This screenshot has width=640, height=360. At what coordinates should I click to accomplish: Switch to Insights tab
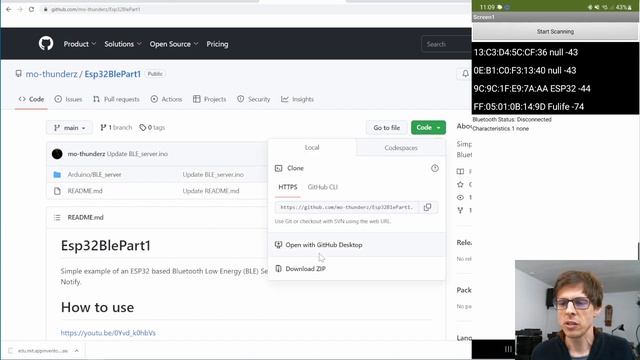pyautogui.click(x=297, y=99)
